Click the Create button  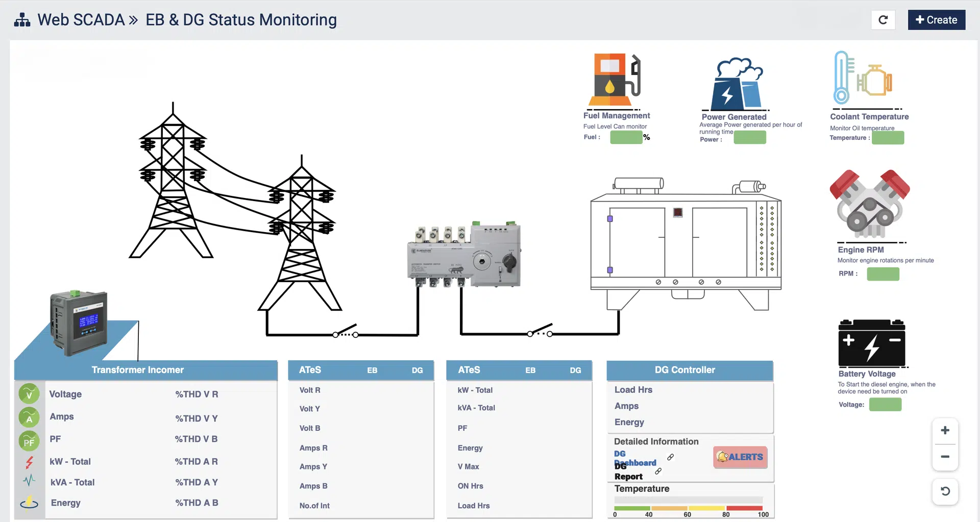pyautogui.click(x=937, y=20)
